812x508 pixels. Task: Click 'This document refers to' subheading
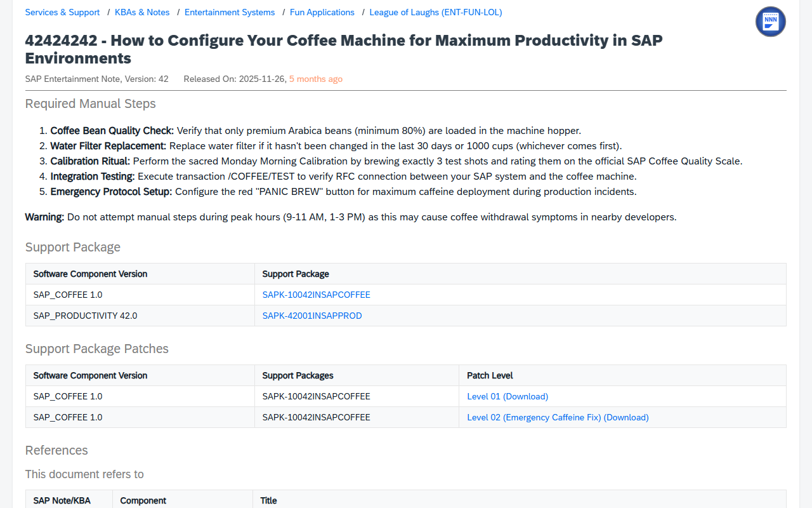[x=84, y=474]
